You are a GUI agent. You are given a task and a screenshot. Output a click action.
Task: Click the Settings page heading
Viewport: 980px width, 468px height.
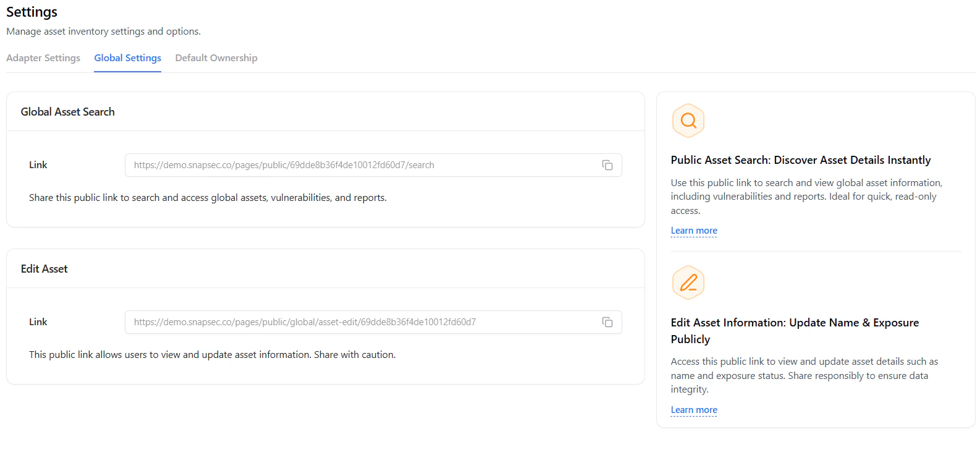[x=32, y=12]
